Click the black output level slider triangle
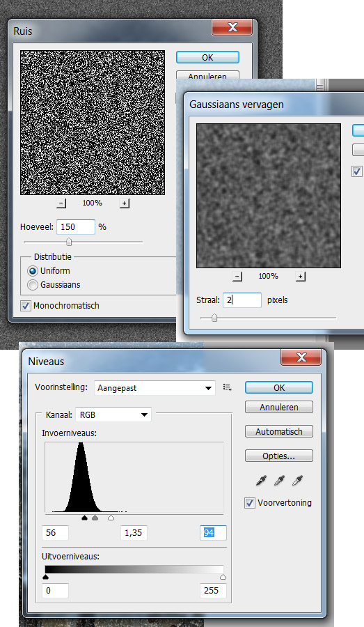Screen dimensions: 364x627 [45, 577]
